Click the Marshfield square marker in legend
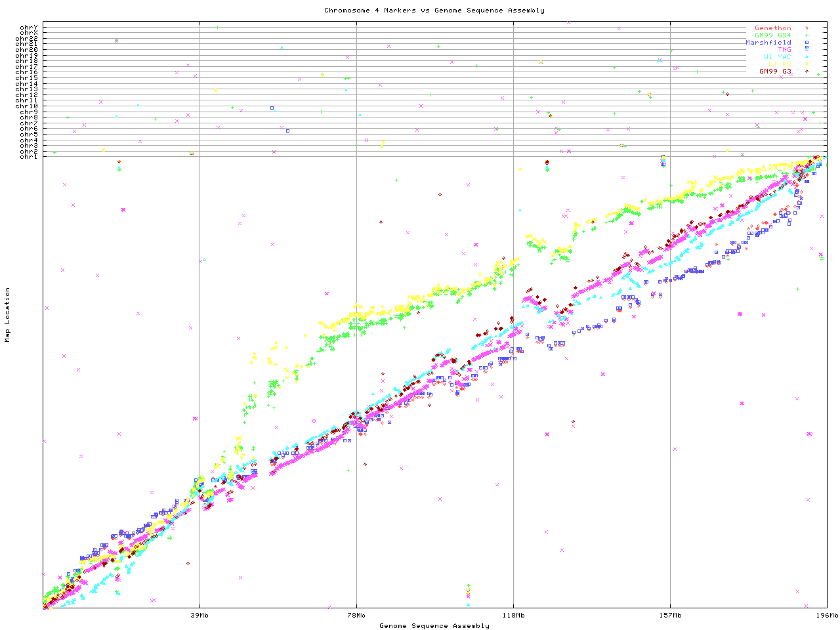 click(807, 43)
